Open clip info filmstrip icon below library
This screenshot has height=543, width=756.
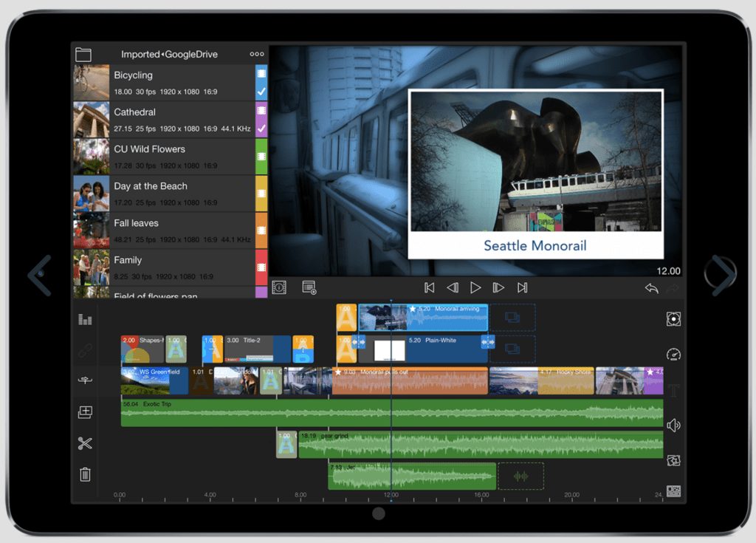click(279, 287)
